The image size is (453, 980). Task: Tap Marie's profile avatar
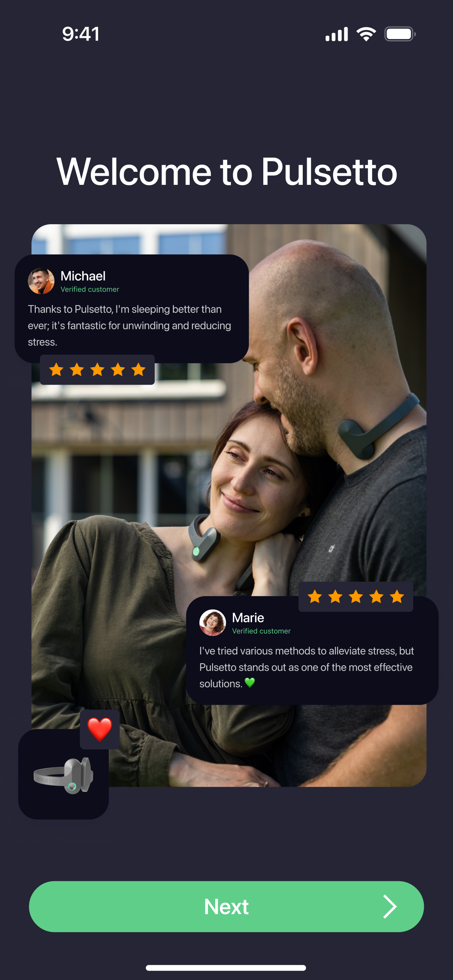pyautogui.click(x=212, y=623)
